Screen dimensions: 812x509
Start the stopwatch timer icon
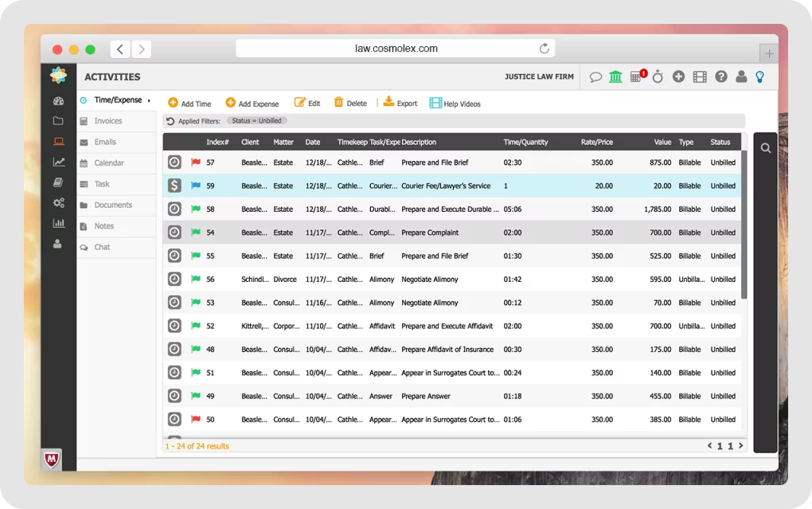[x=658, y=76]
